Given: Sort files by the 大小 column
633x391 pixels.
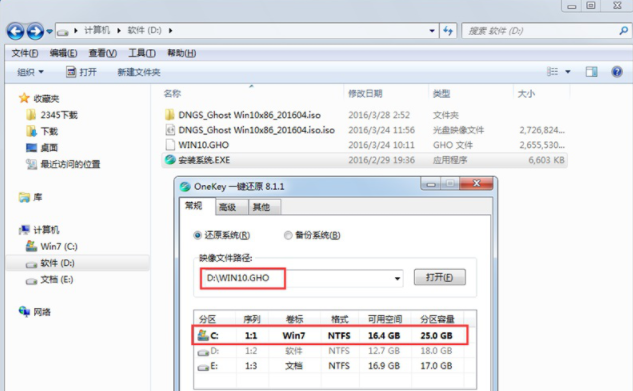Looking at the screenshot, I should tap(526, 94).
